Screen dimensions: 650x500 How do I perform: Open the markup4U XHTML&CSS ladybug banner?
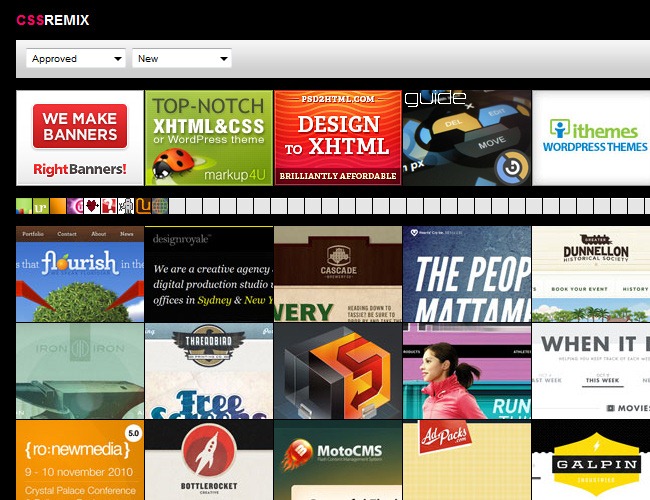[x=209, y=138]
